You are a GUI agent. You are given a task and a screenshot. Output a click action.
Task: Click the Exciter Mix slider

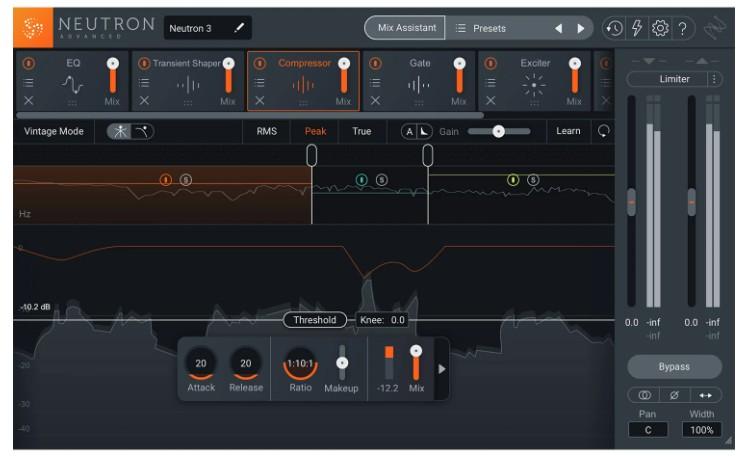[x=575, y=76]
